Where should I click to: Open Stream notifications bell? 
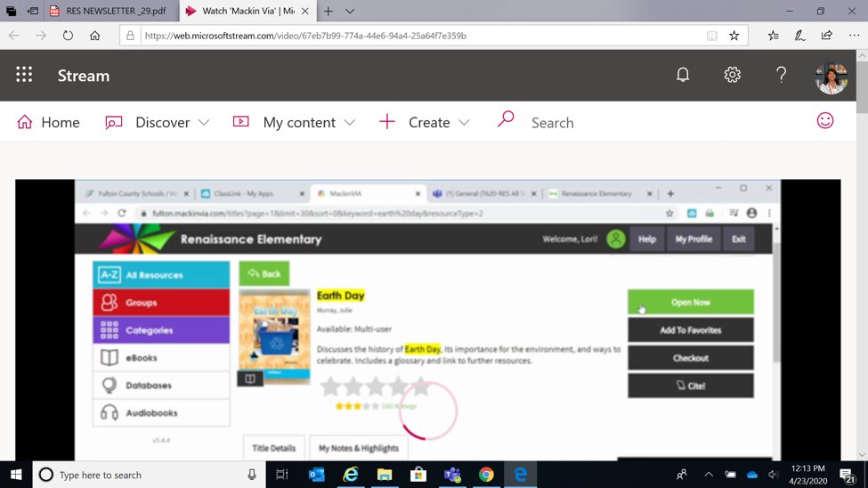coord(683,75)
